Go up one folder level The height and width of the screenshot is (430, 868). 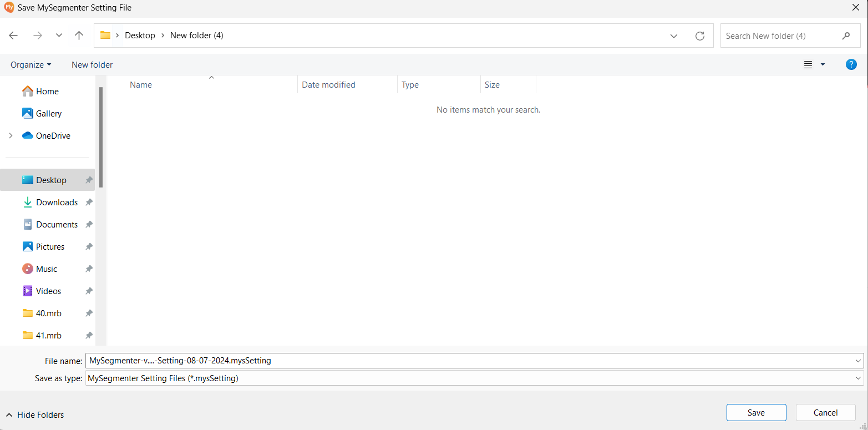79,36
